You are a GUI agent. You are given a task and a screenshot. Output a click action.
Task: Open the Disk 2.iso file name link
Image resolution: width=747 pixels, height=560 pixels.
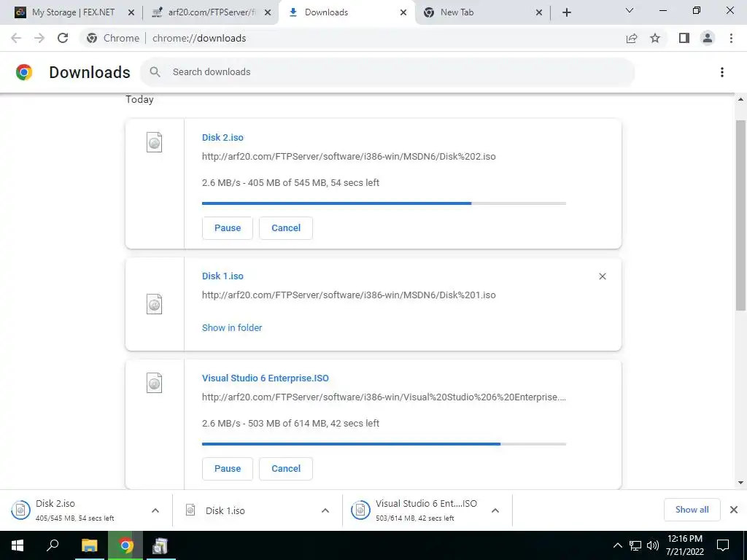[222, 138]
